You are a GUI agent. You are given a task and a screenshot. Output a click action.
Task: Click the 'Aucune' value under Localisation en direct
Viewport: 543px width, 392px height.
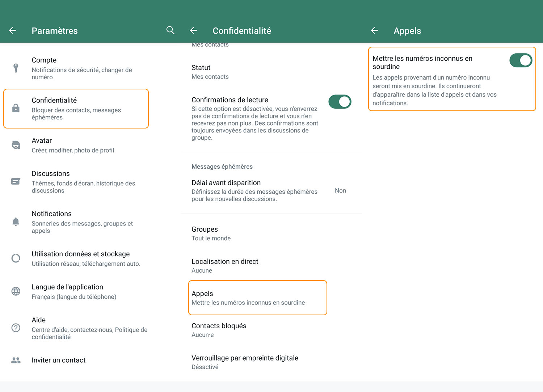[202, 270]
